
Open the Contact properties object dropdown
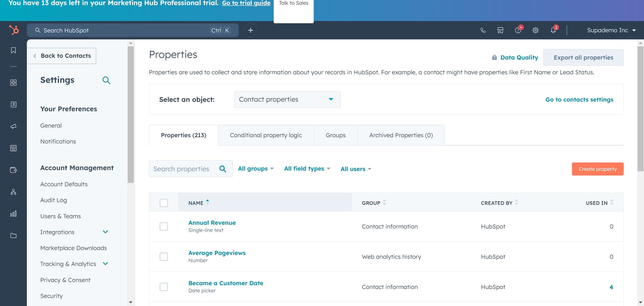pos(287,99)
